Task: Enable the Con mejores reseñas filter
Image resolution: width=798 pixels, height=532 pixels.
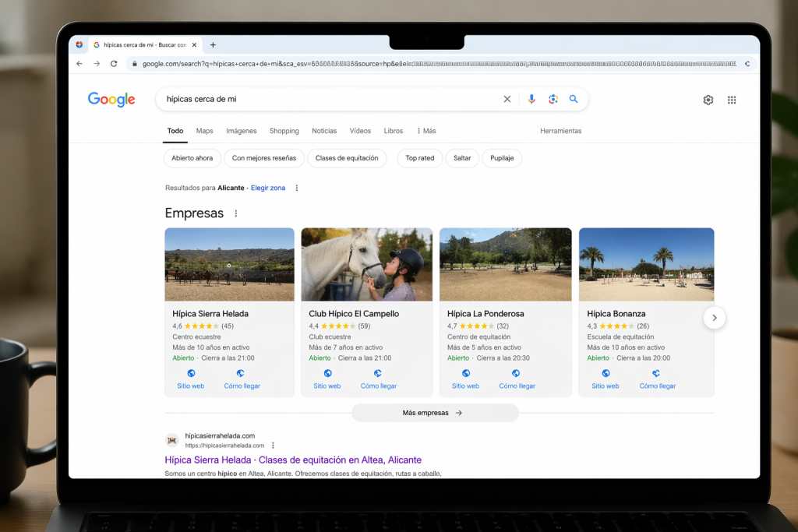Action: tap(264, 158)
